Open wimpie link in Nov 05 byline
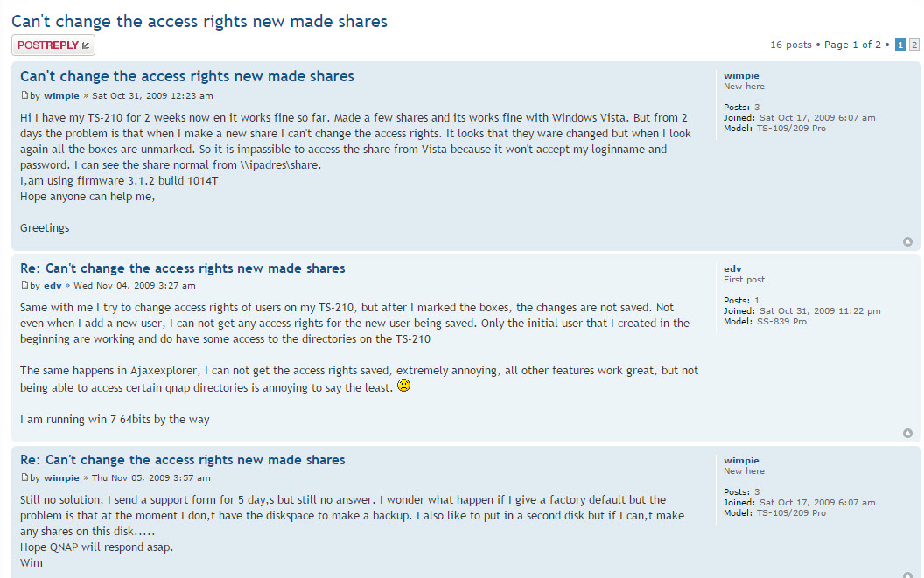924x578 pixels. pyautogui.click(x=61, y=477)
